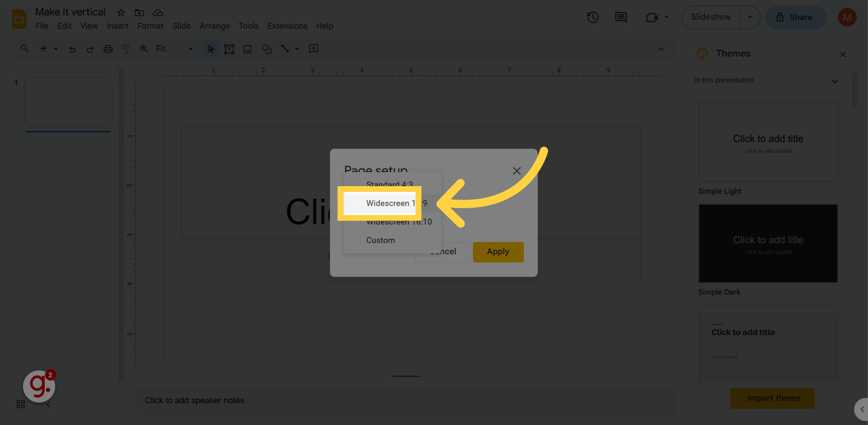The width and height of the screenshot is (868, 425).
Task: Select Custom page size option
Action: tap(380, 240)
